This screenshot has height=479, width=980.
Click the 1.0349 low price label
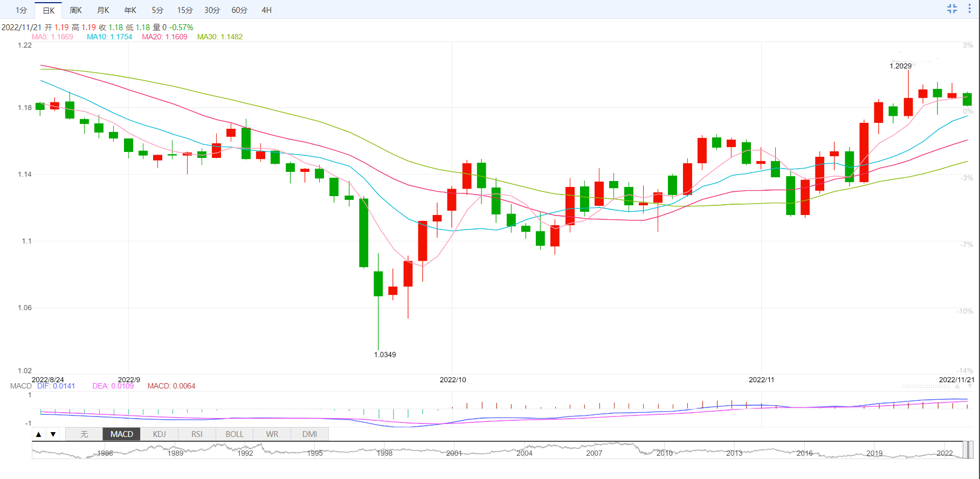pos(385,355)
